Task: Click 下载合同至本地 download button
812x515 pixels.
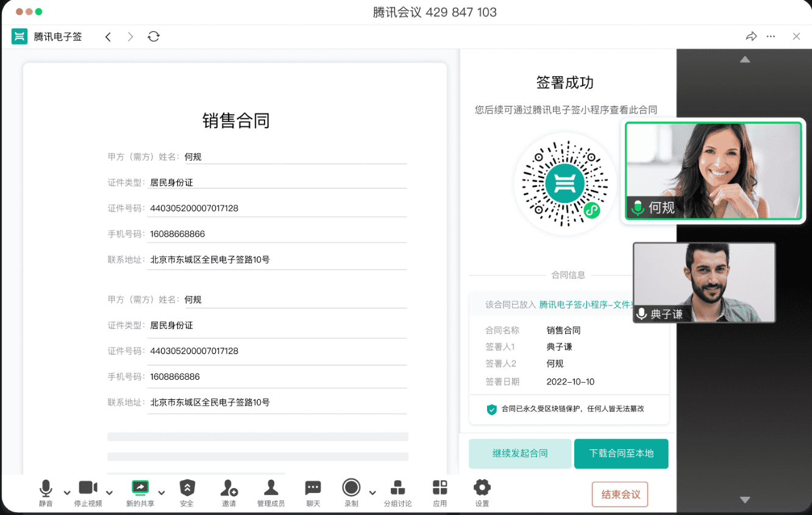Action: point(621,453)
